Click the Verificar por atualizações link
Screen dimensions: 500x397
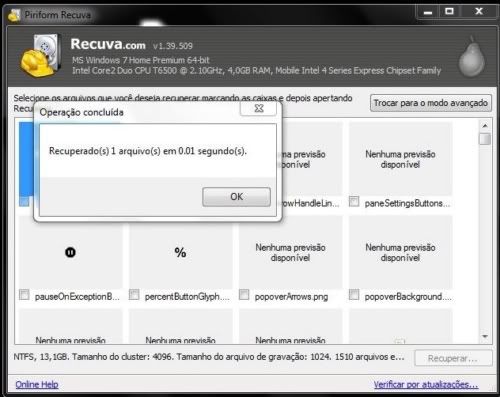point(426,384)
